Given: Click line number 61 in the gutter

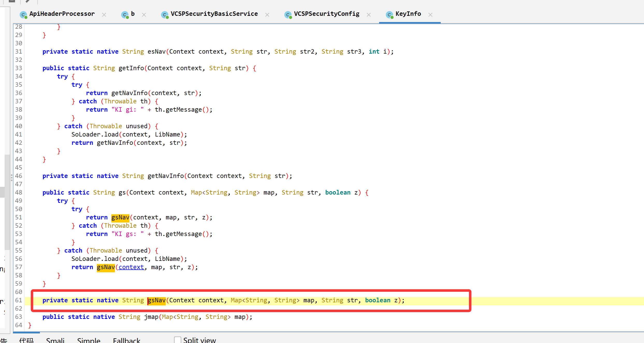Looking at the screenshot, I should tap(19, 300).
